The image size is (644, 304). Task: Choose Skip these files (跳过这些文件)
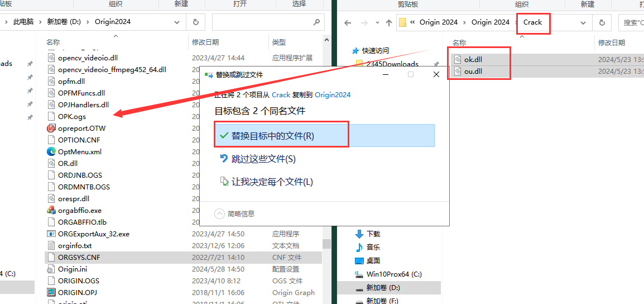click(x=263, y=159)
